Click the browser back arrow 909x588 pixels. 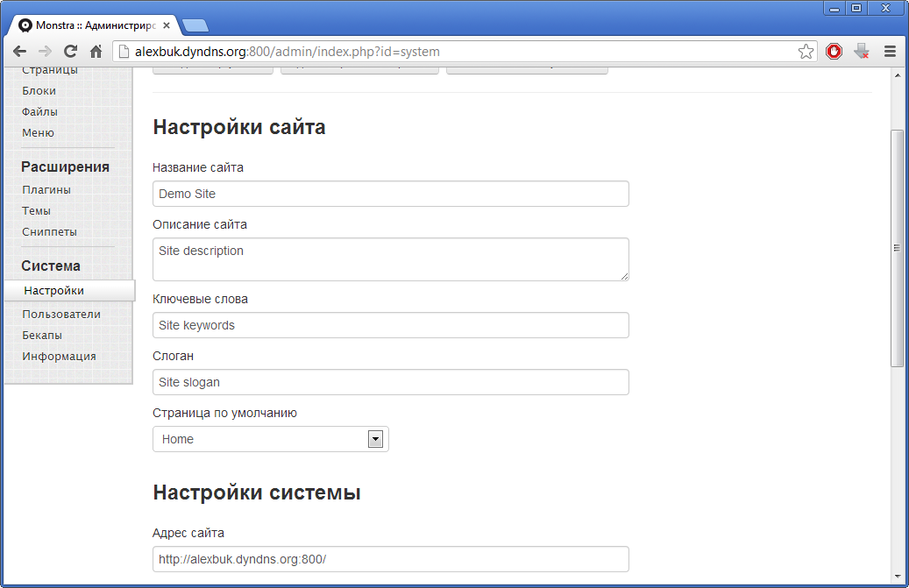(19, 52)
